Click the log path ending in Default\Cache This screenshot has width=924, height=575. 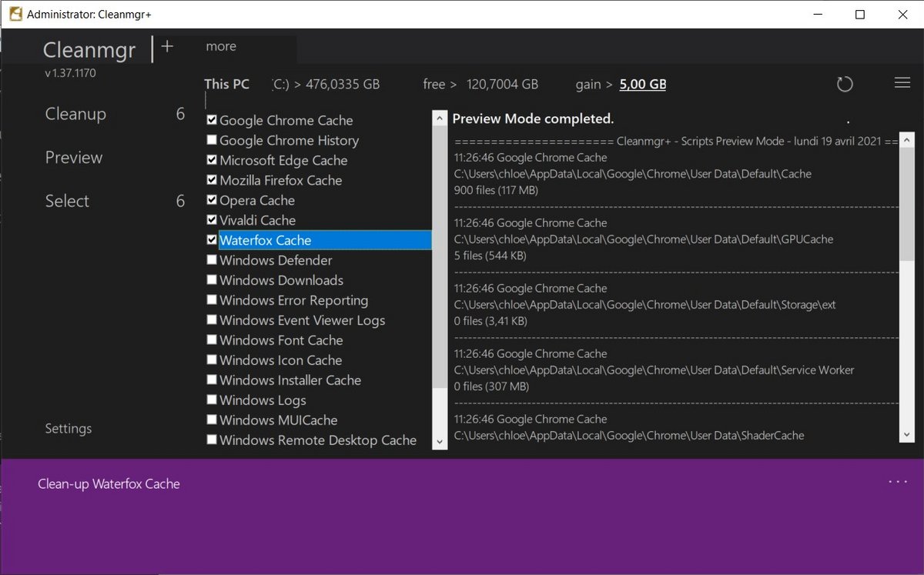(x=633, y=174)
